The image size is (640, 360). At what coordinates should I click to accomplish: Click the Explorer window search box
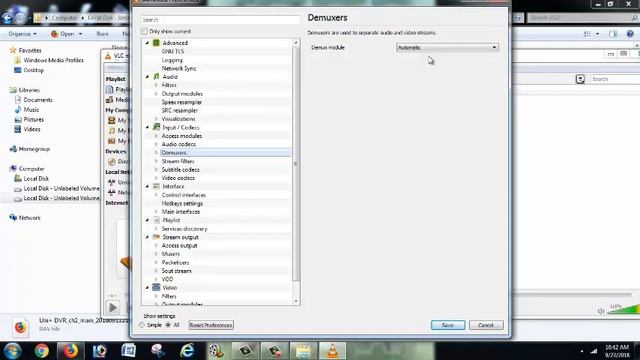pyautogui.click(x=582, y=18)
